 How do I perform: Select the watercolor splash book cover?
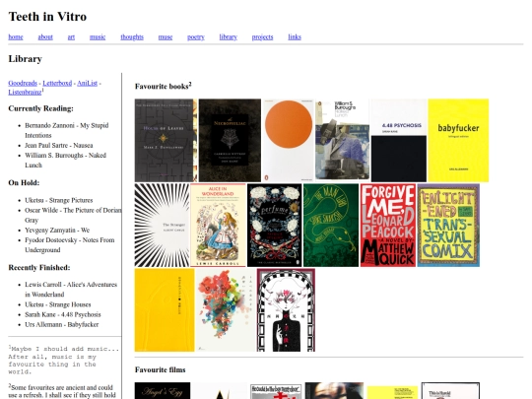(226, 309)
